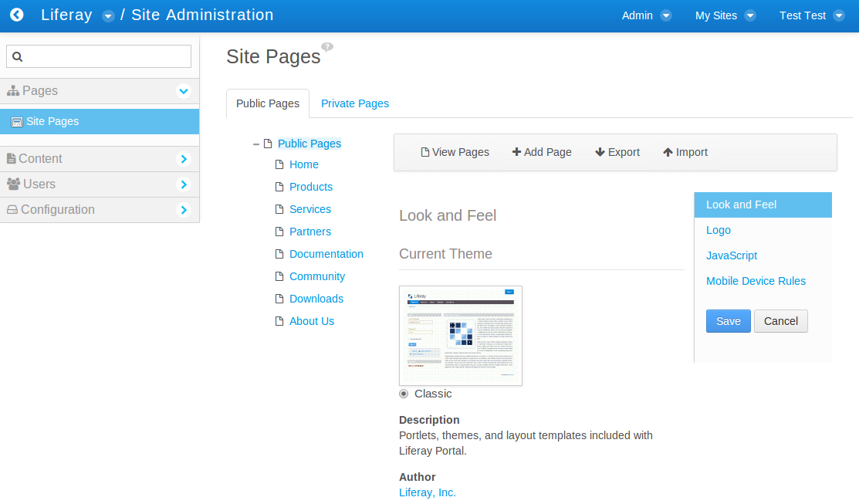Click the Cancel button
Screen dimensions: 859x504
pyautogui.click(x=780, y=321)
